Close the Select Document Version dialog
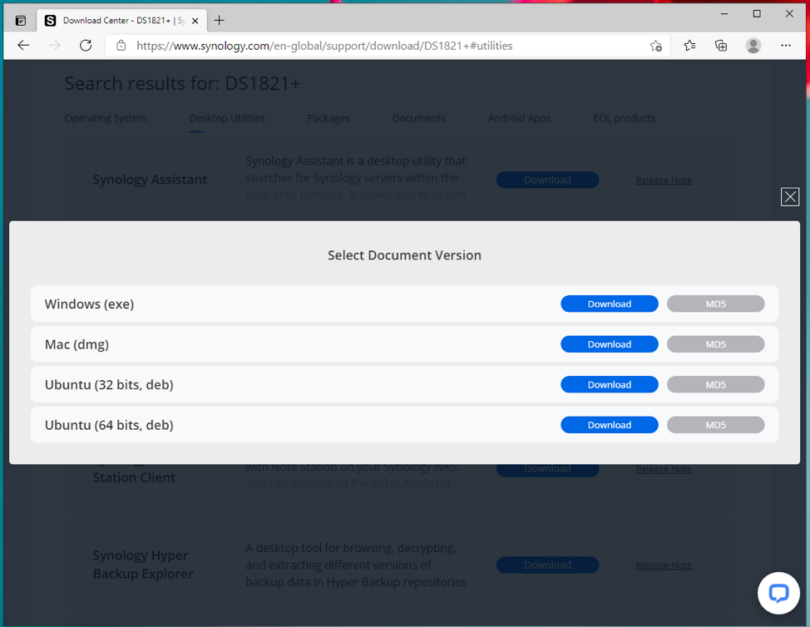Image resolution: width=810 pixels, height=627 pixels. coord(790,197)
